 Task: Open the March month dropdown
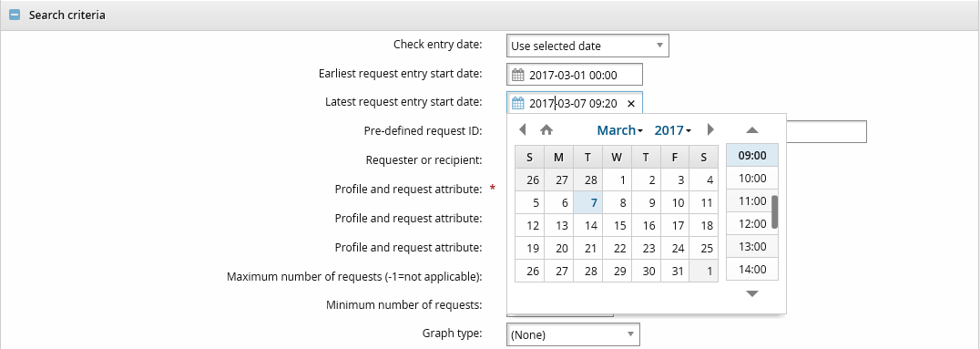pos(620,130)
